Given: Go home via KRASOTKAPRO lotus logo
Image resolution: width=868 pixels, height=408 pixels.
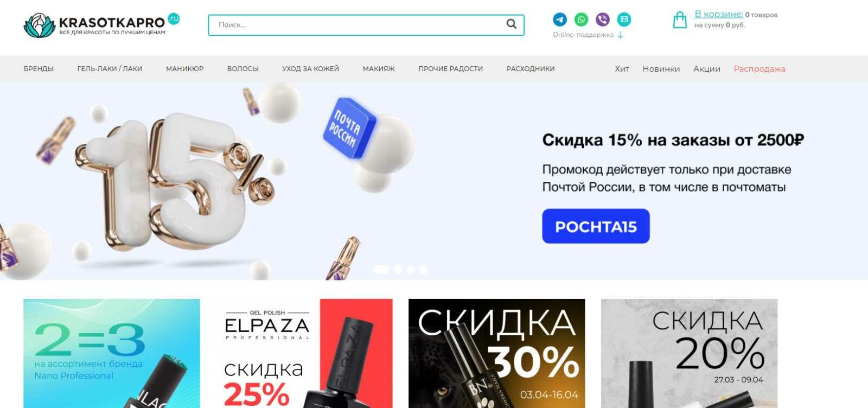Looking at the screenshot, I should tap(40, 25).
